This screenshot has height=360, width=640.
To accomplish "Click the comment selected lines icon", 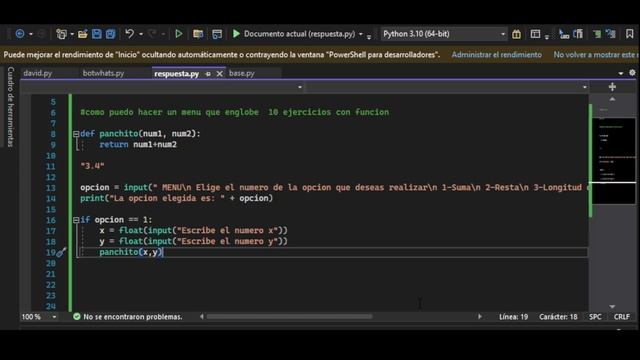I will tap(597, 34).
